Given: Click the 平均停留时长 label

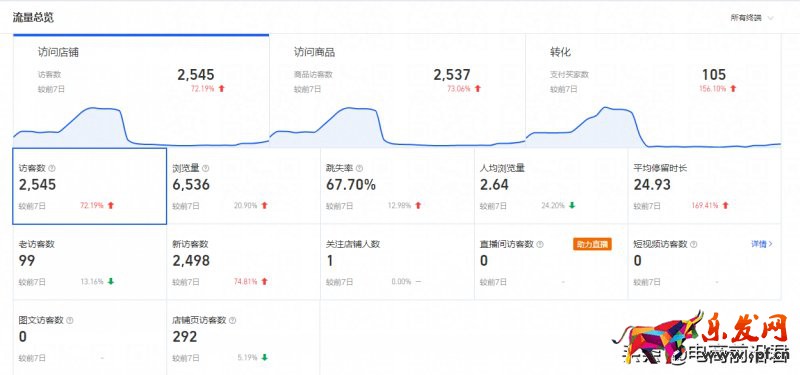Looking at the screenshot, I should point(660,168).
